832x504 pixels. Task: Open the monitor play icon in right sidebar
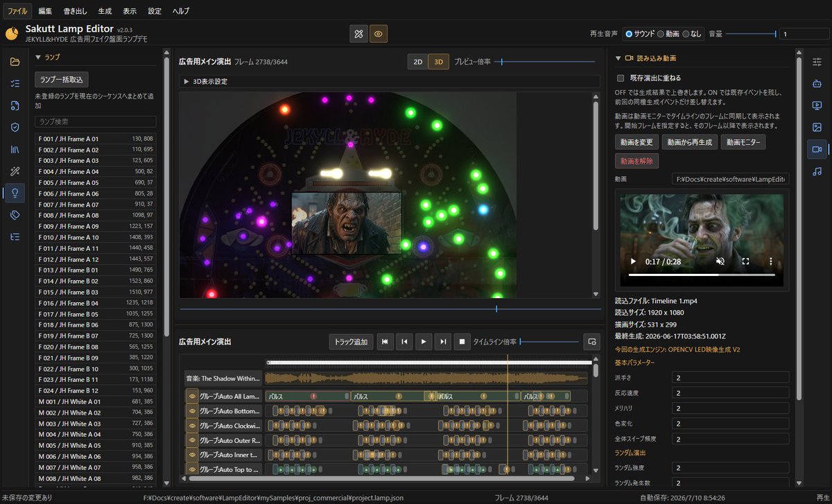click(x=817, y=105)
